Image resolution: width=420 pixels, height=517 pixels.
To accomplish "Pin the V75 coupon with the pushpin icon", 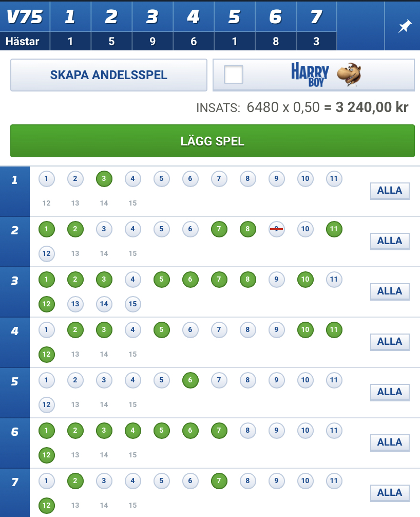I will coord(405,26).
